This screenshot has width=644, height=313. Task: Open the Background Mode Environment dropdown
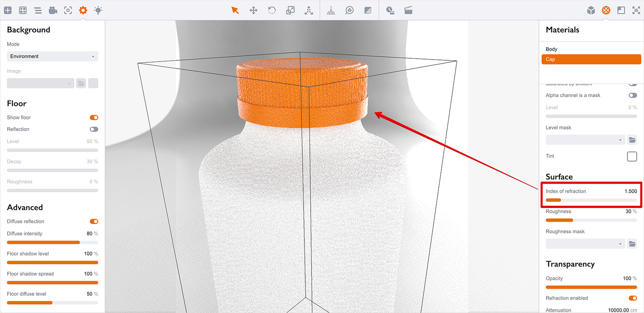pos(52,56)
